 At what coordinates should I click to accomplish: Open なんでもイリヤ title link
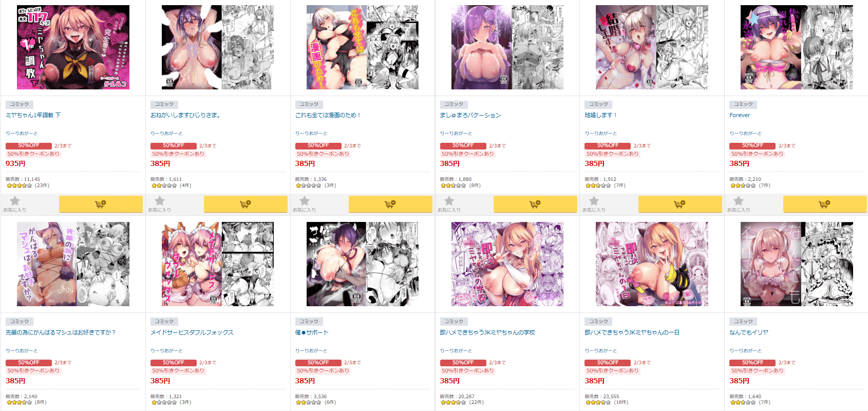(x=749, y=332)
